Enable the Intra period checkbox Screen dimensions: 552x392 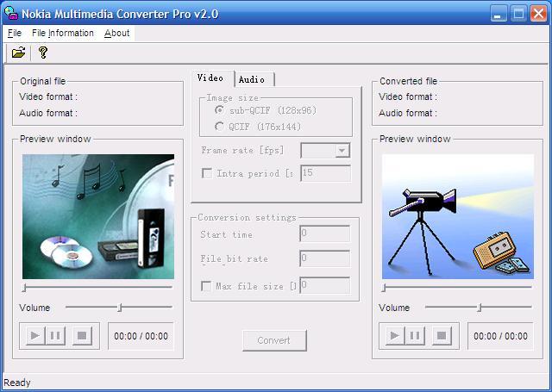[x=206, y=173]
